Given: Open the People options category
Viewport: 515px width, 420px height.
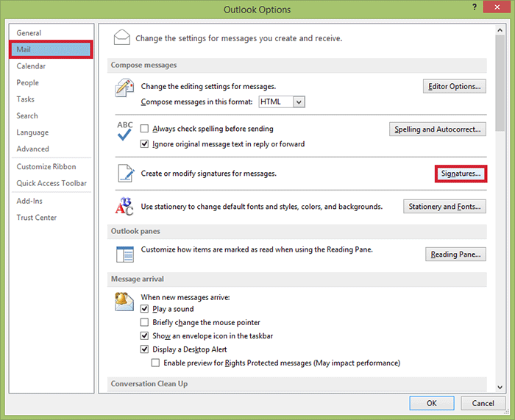Looking at the screenshot, I should [x=51, y=83].
